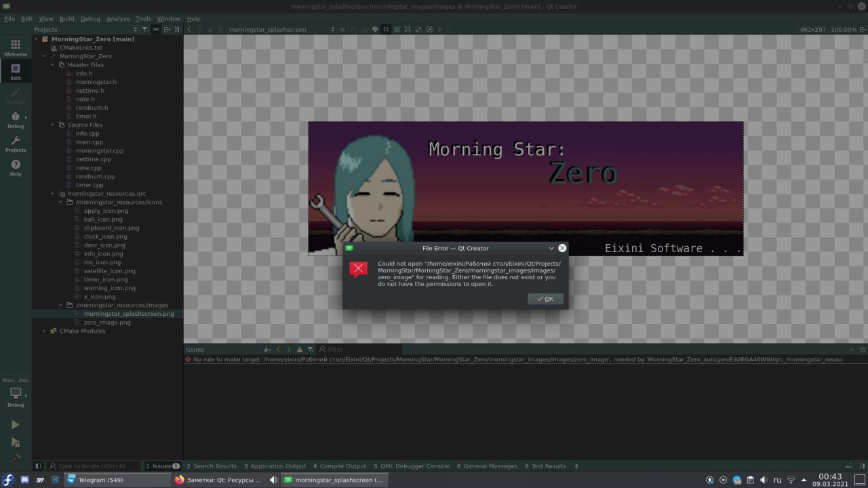Open the Projects mode

click(x=16, y=144)
